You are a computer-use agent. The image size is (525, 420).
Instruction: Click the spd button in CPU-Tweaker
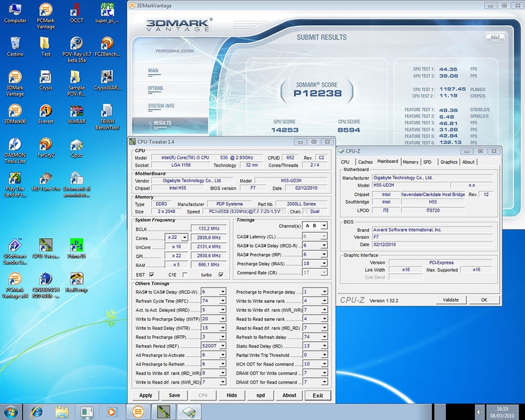click(x=260, y=395)
